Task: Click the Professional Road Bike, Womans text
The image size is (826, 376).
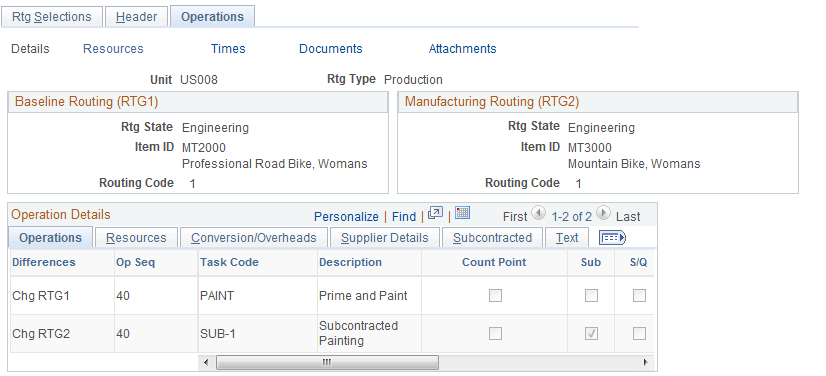Action: [x=274, y=164]
